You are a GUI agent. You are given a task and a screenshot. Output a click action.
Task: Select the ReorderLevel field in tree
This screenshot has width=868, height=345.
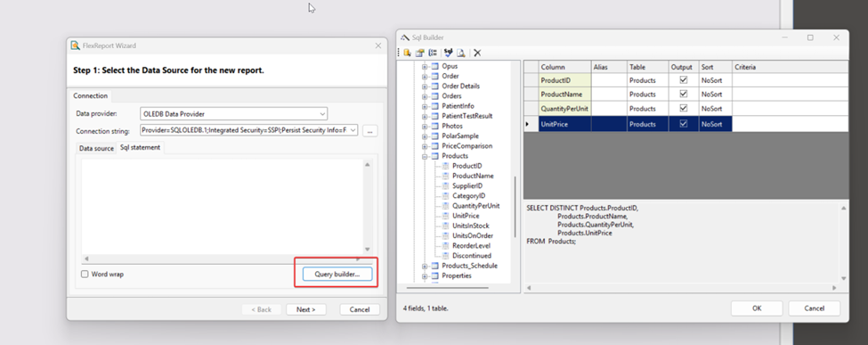coord(471,246)
